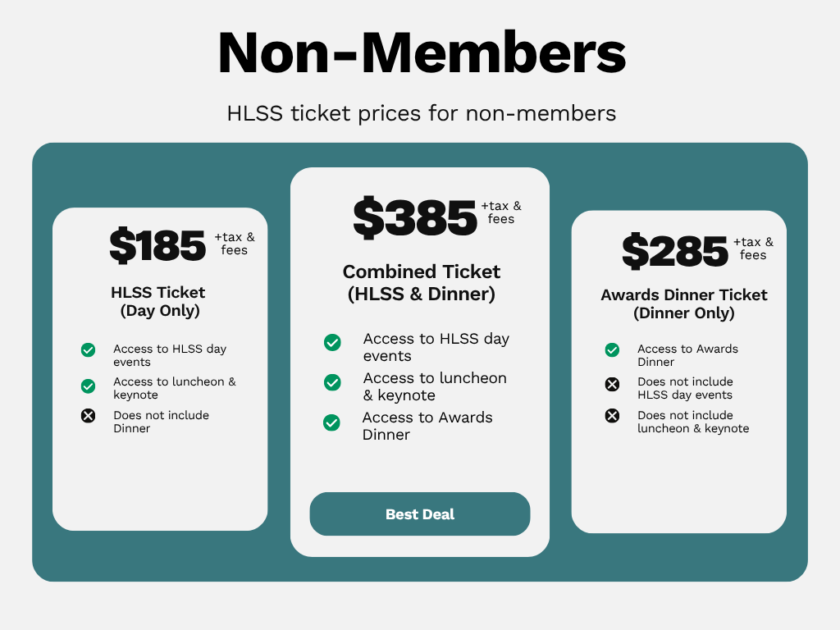The height and width of the screenshot is (630, 840).
Task: Click the 'HLSS ticket prices for non-members' subtitle
Action: (x=422, y=113)
